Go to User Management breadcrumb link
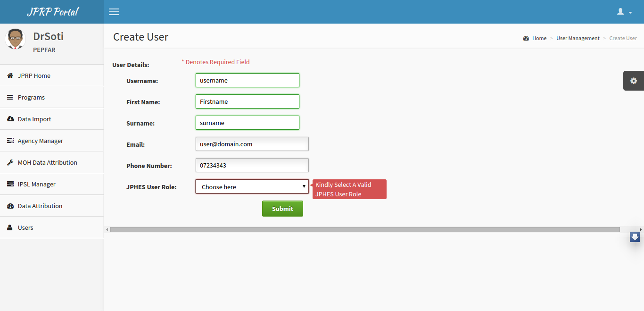This screenshot has width=644, height=311. pos(578,38)
